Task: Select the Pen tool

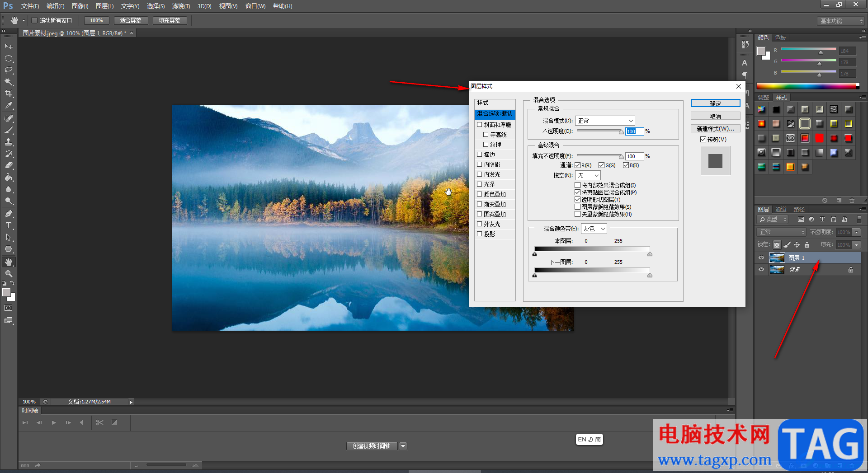Action: pos(9,214)
